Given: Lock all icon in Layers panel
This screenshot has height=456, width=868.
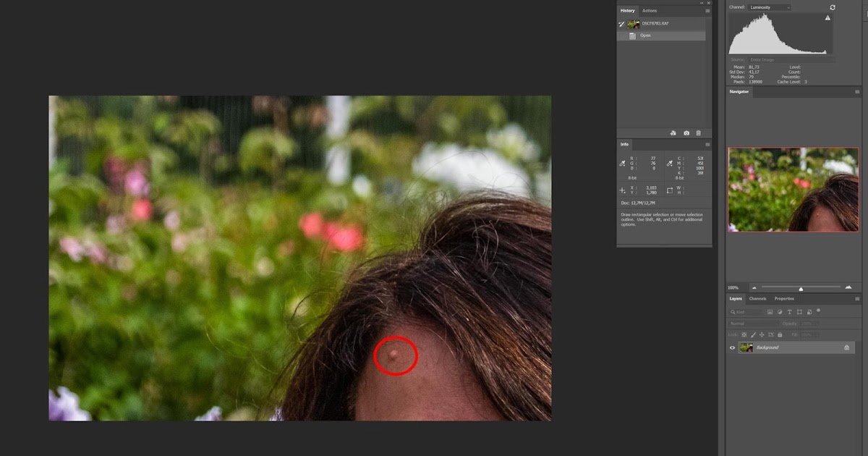Looking at the screenshot, I should [x=780, y=334].
